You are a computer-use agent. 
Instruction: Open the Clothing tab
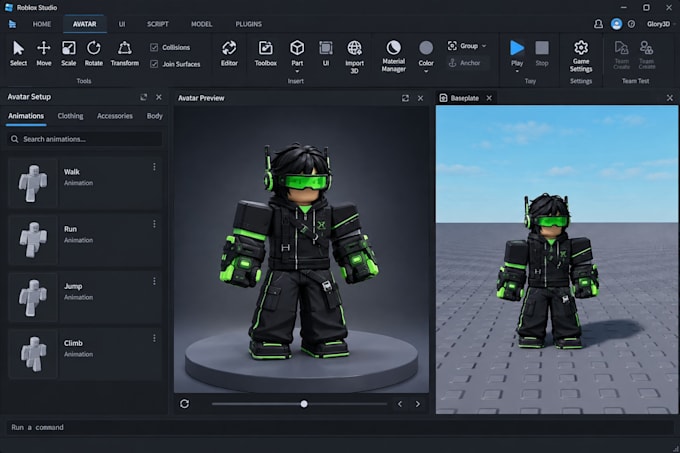click(x=70, y=116)
